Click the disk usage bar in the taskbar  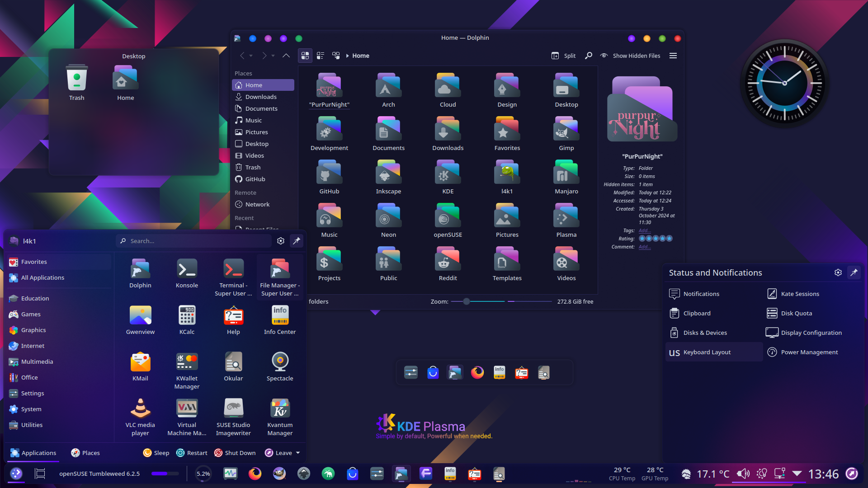(x=165, y=474)
